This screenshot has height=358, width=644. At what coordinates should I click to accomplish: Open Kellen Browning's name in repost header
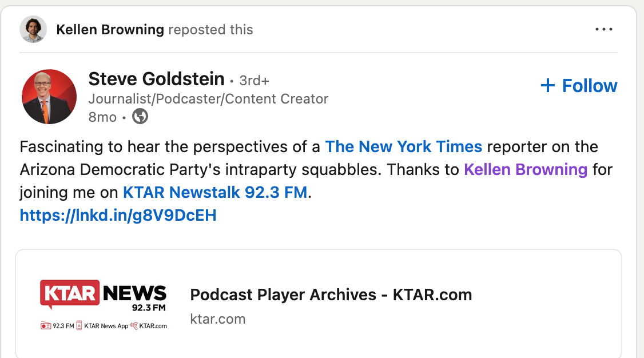click(x=110, y=30)
